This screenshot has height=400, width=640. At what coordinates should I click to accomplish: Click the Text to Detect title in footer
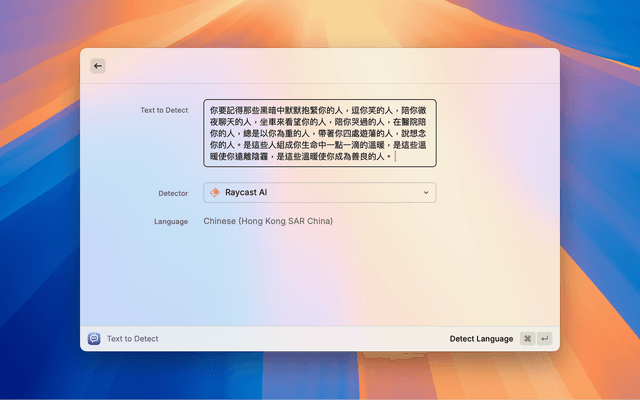pyautogui.click(x=132, y=339)
